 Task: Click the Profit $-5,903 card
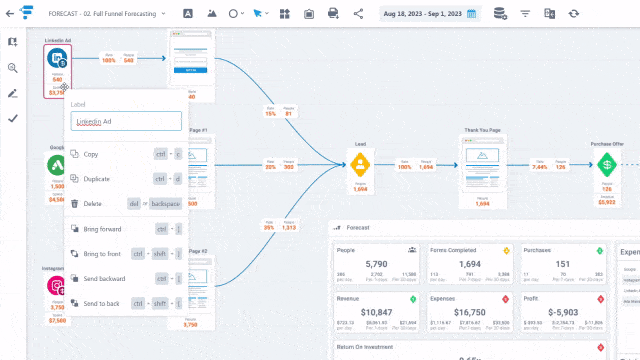click(x=563, y=312)
